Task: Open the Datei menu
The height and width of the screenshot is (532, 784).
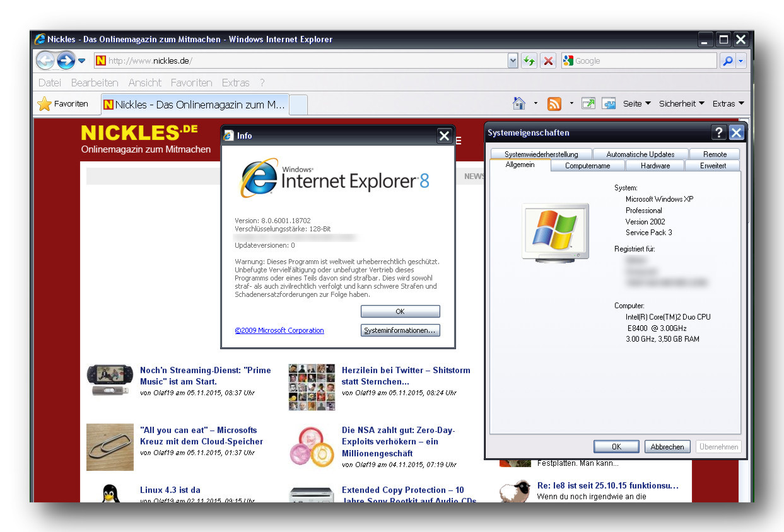Action: click(x=50, y=83)
